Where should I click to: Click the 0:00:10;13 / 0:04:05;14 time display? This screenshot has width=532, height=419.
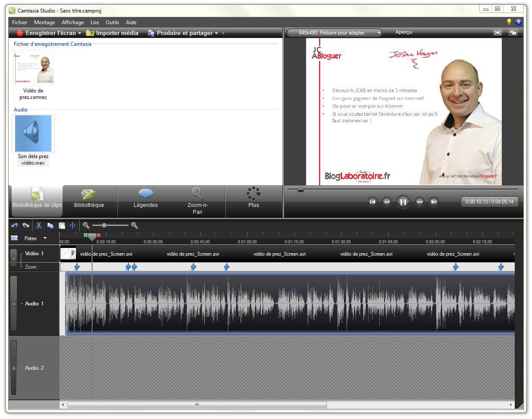click(x=489, y=202)
